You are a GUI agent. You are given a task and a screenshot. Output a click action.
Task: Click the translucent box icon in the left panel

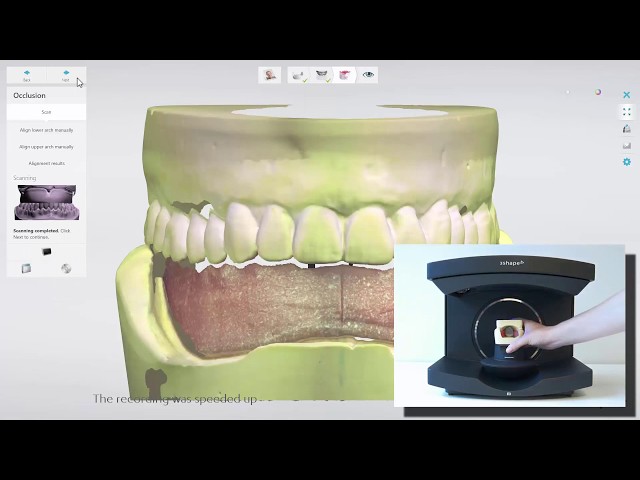(26, 268)
